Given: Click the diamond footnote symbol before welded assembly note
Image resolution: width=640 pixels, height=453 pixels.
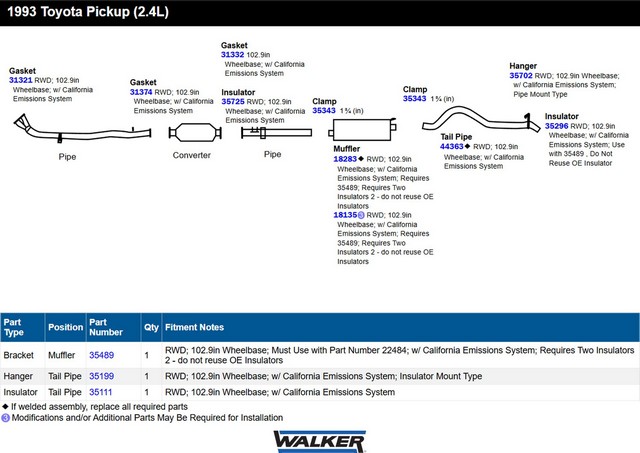Looking at the screenshot, I should (x=5, y=406).
